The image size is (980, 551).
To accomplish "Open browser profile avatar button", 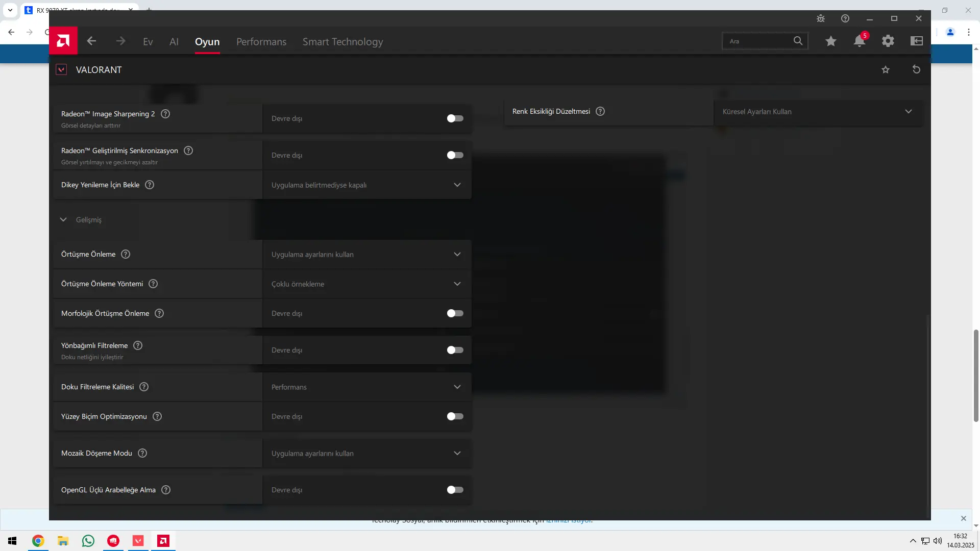I will point(950,32).
